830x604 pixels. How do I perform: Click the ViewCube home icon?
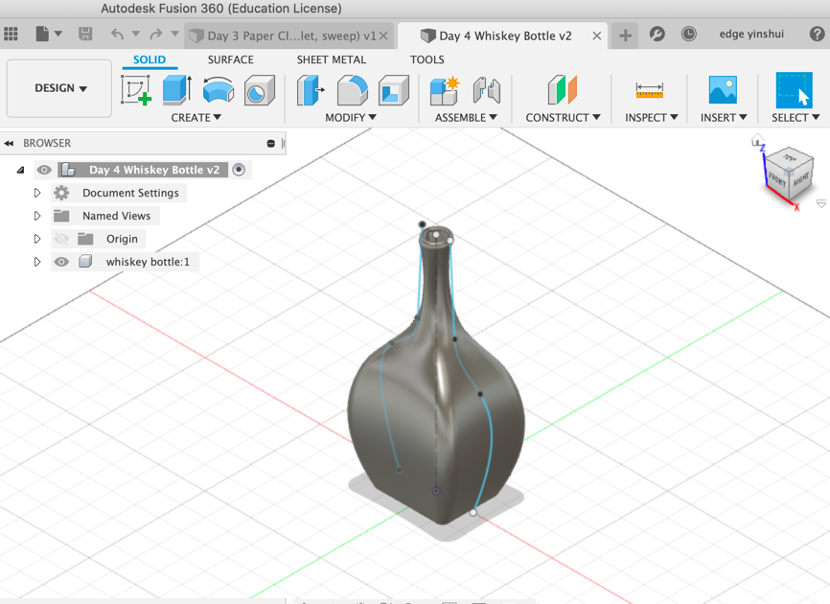tap(757, 140)
